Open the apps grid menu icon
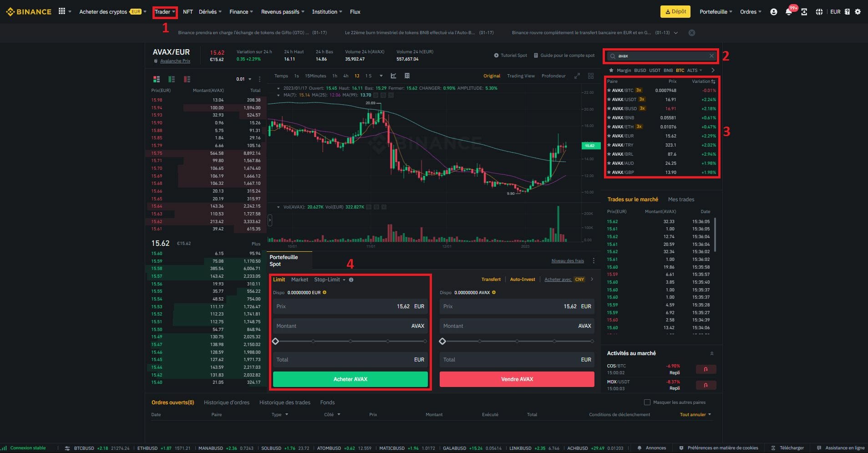The image size is (868, 453). pyautogui.click(x=62, y=11)
